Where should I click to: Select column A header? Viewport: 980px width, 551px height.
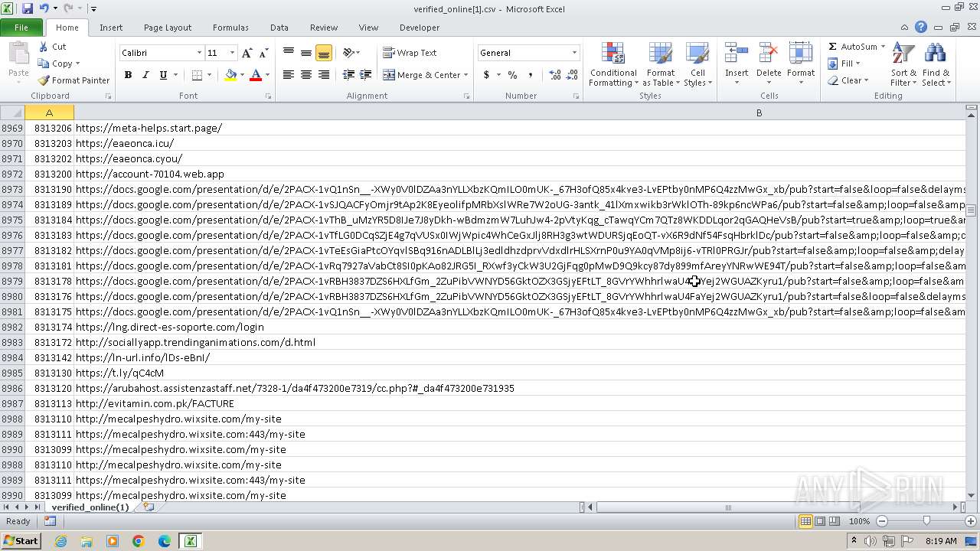point(49,112)
